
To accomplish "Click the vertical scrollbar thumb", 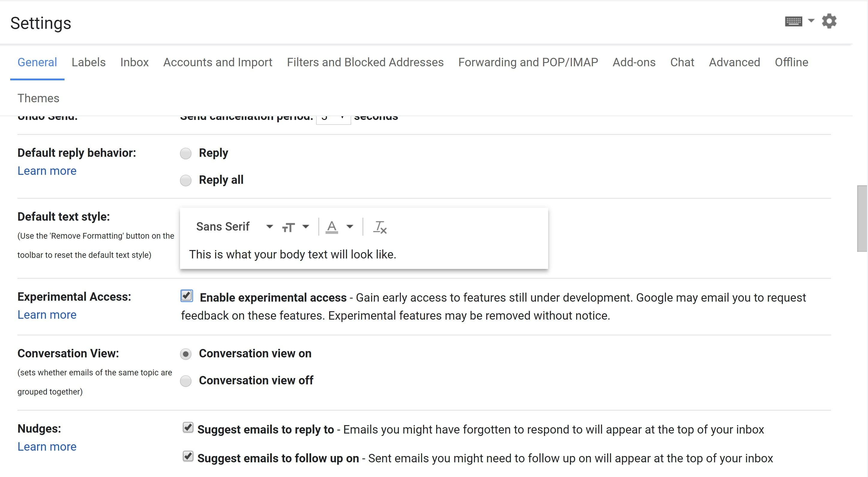I will (862, 218).
